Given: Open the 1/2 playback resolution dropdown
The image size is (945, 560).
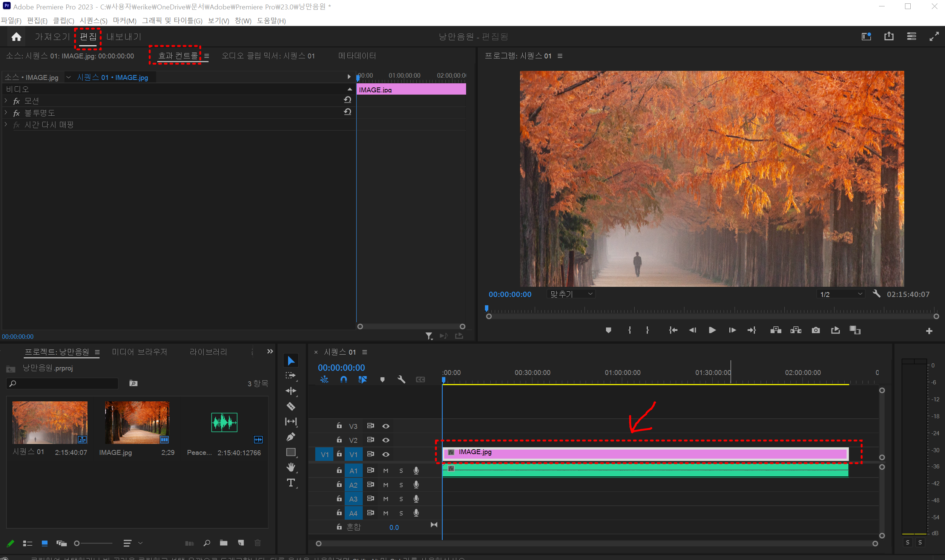Looking at the screenshot, I should pos(841,294).
